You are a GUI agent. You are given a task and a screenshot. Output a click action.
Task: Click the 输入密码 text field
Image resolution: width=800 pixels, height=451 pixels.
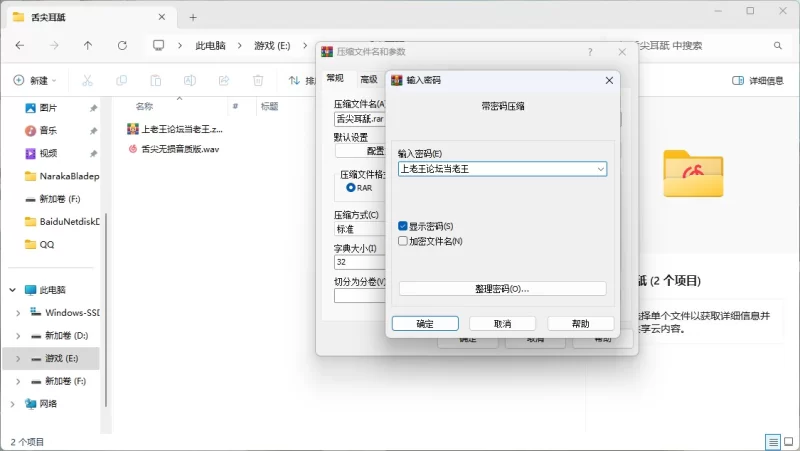coord(495,169)
